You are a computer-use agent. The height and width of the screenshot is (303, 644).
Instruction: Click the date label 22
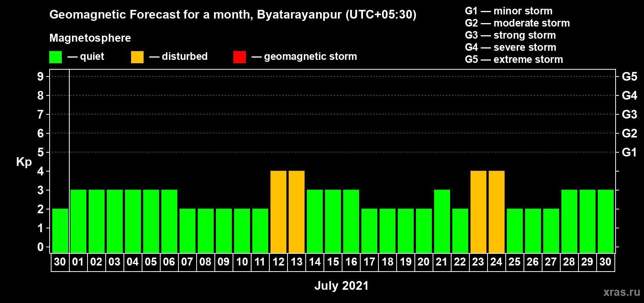point(460,262)
